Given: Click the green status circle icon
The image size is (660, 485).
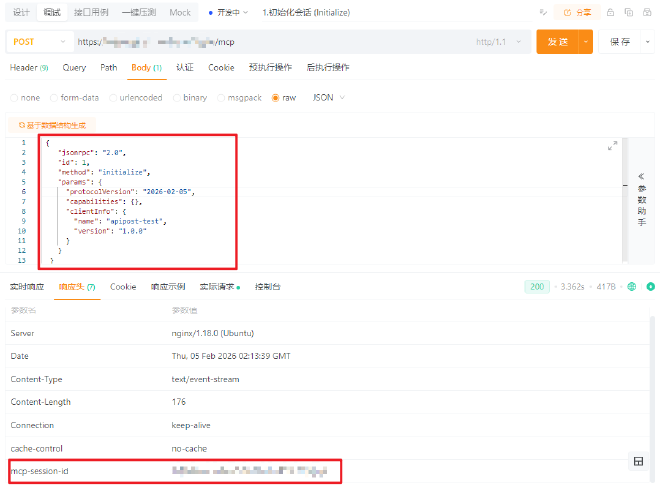Looking at the screenshot, I should tap(650, 287).
